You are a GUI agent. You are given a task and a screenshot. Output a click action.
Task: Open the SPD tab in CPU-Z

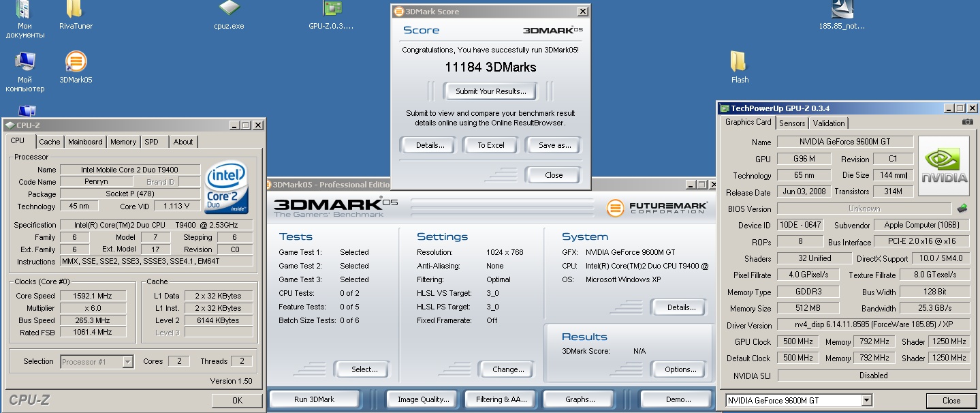tap(151, 142)
